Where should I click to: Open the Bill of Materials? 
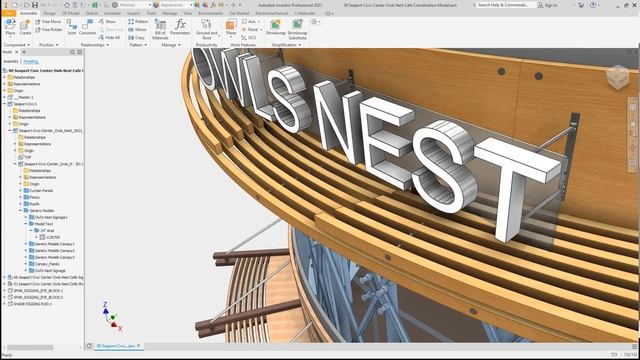pos(160,29)
